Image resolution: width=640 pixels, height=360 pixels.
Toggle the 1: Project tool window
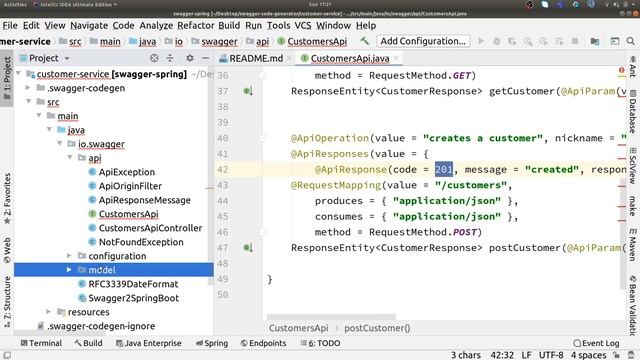(x=7, y=78)
